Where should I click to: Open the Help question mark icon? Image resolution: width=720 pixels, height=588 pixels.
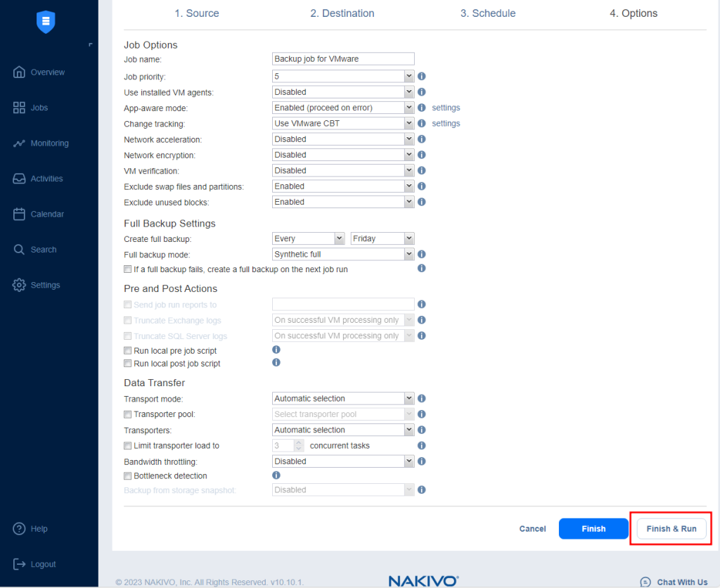click(x=19, y=529)
